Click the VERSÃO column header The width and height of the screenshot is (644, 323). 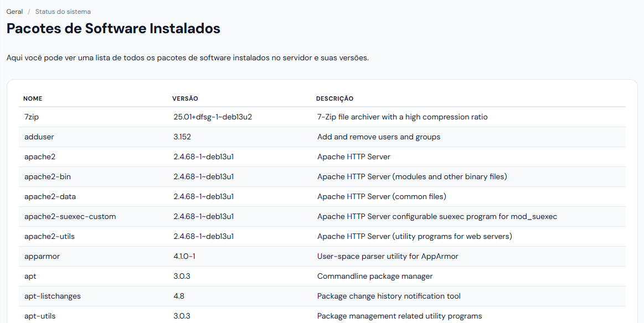coord(185,98)
